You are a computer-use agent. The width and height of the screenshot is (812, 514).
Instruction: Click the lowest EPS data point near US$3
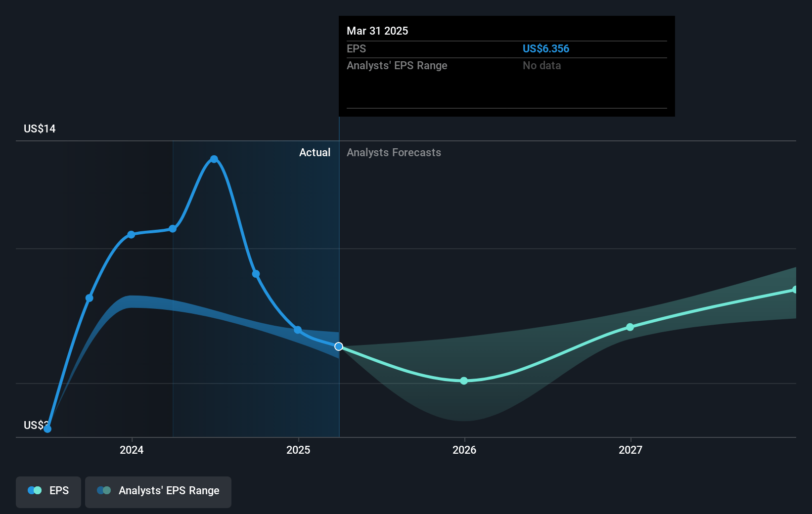[x=47, y=428]
